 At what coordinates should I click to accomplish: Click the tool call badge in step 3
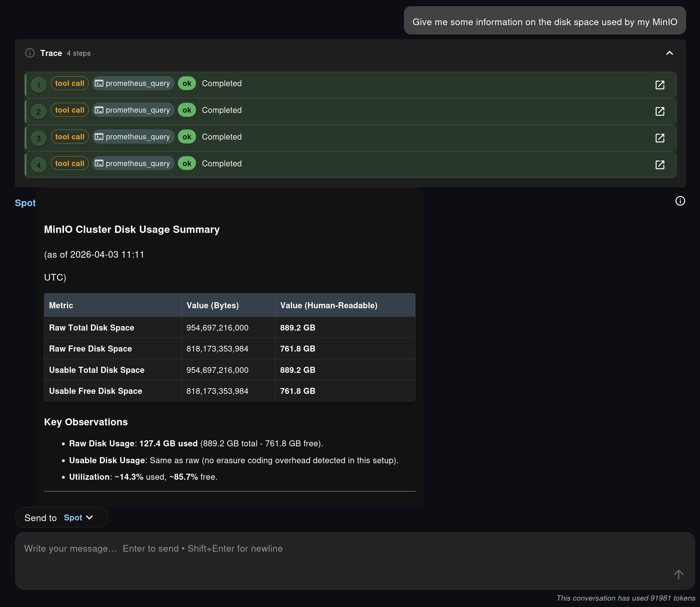point(70,137)
